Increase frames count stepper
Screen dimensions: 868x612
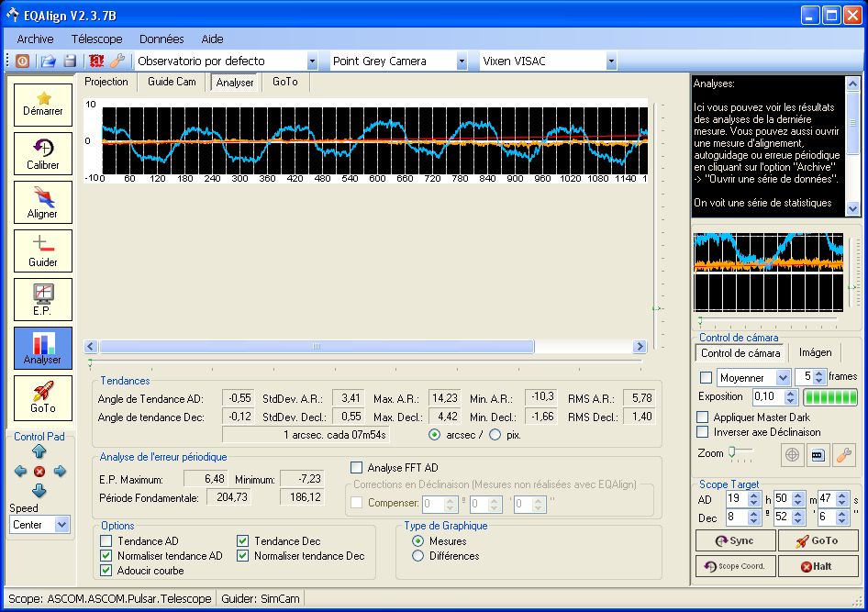pyautogui.click(x=819, y=373)
